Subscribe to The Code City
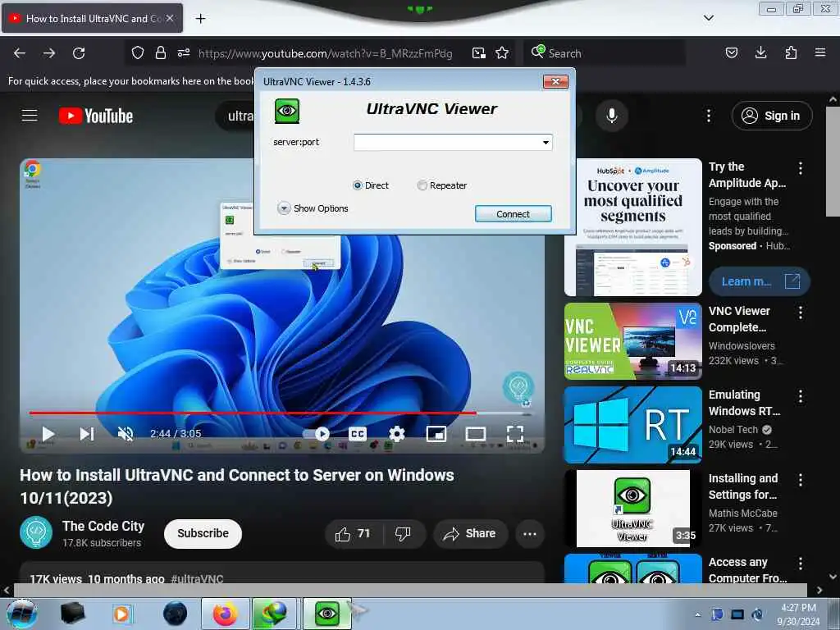Screen dimensions: 840x630 tap(203, 533)
